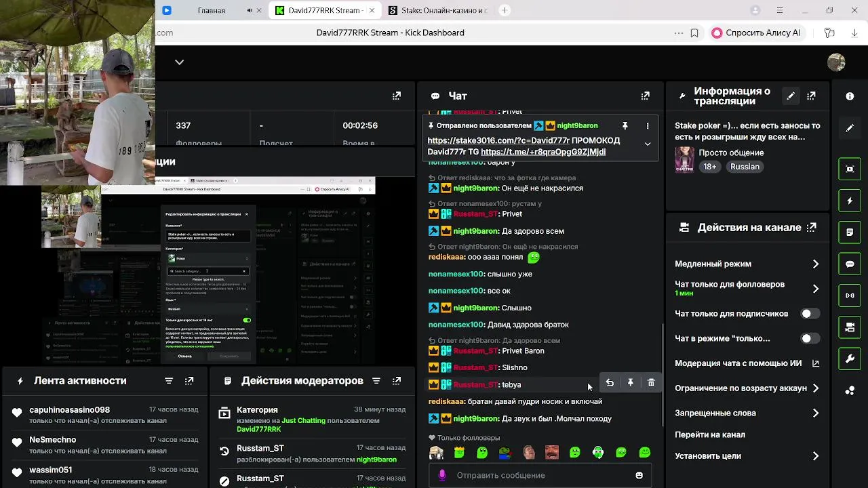Image resolution: width=868 pixels, height=488 pixels.
Task: Insert the first emote in emote row
Action: (436, 452)
